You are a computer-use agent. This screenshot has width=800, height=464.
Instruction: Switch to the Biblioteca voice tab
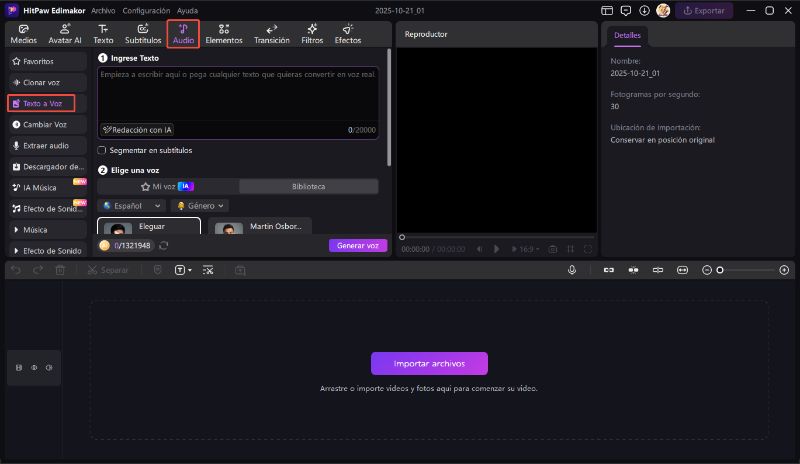(x=308, y=186)
